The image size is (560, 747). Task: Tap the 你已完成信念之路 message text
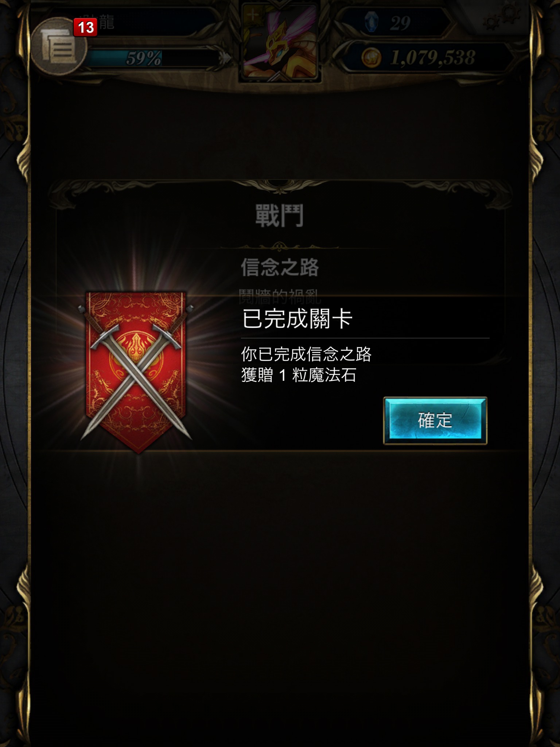coord(306,354)
